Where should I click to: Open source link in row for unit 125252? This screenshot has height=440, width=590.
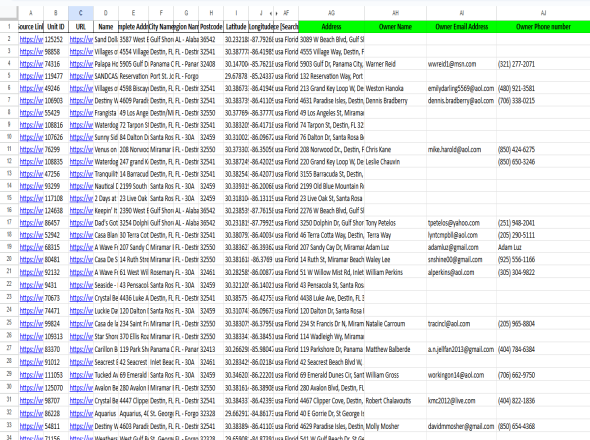click(31, 39)
